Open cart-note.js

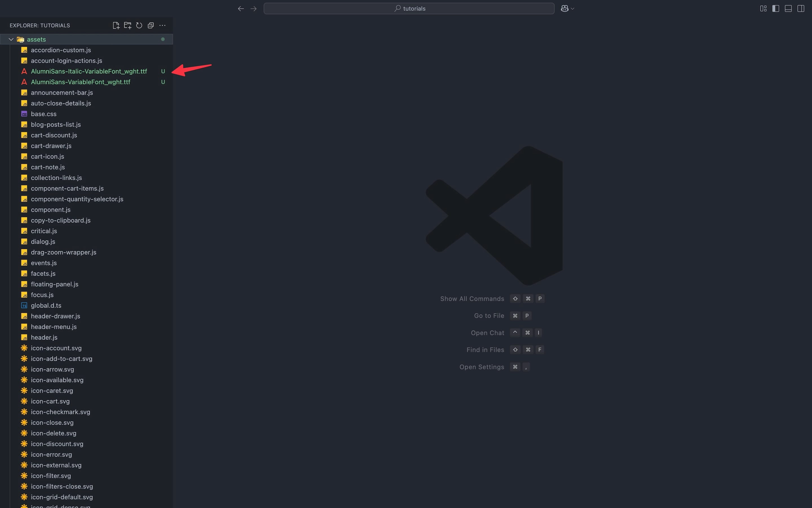pyautogui.click(x=87, y=167)
